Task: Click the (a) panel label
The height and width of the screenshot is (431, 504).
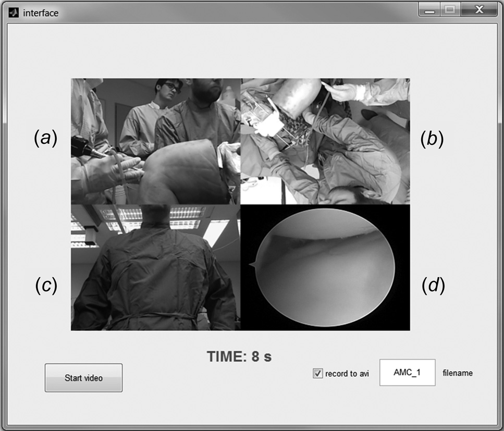Action: point(45,138)
